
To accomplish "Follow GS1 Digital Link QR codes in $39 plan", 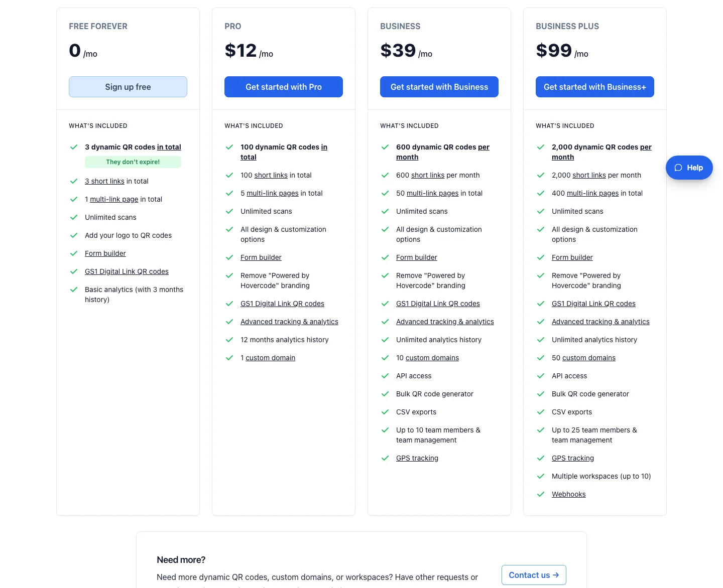I will click(x=438, y=304).
